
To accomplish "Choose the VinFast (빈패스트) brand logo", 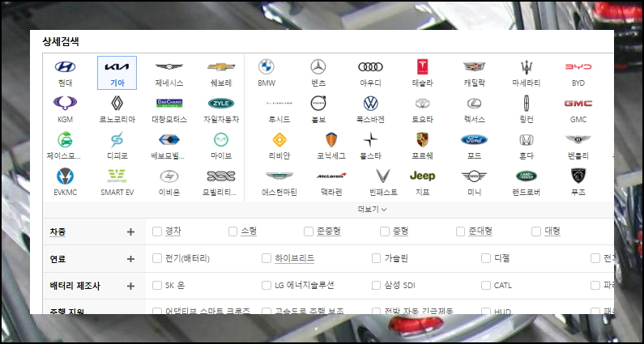I will pos(383,176).
